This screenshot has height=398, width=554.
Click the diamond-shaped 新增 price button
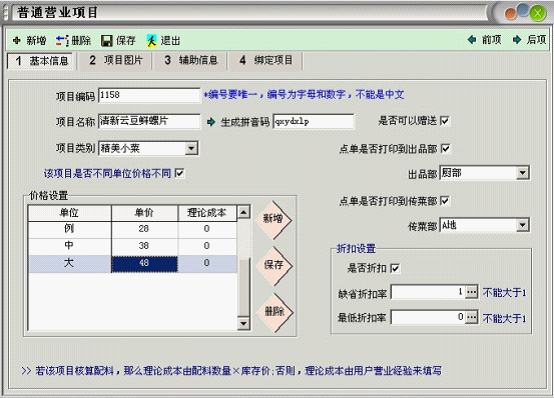pyautogui.click(x=273, y=220)
